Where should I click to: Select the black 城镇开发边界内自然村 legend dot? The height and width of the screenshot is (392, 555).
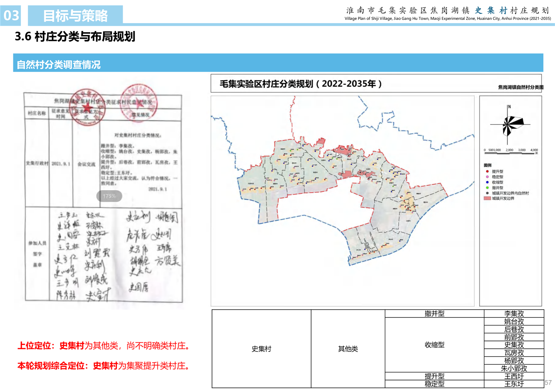487,193
